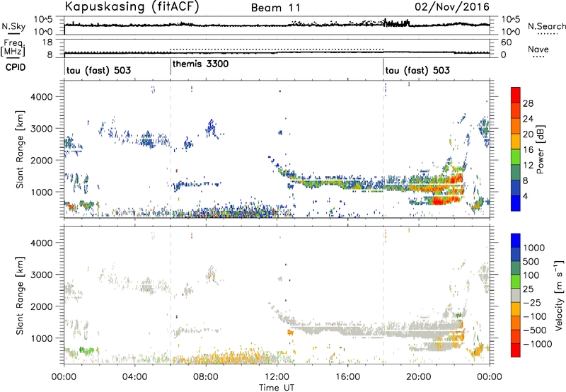Pick the gray band of the velocity colorbar

(x=516, y=295)
